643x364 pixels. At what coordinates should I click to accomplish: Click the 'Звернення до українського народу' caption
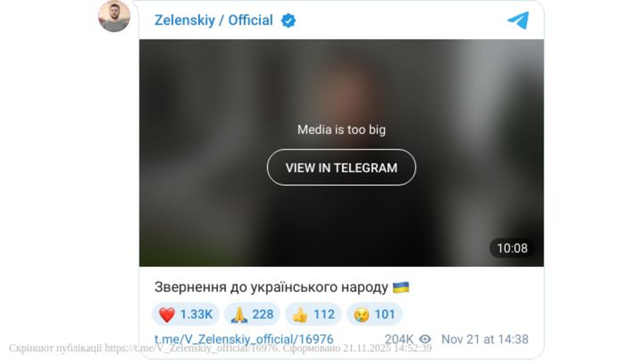point(271,287)
